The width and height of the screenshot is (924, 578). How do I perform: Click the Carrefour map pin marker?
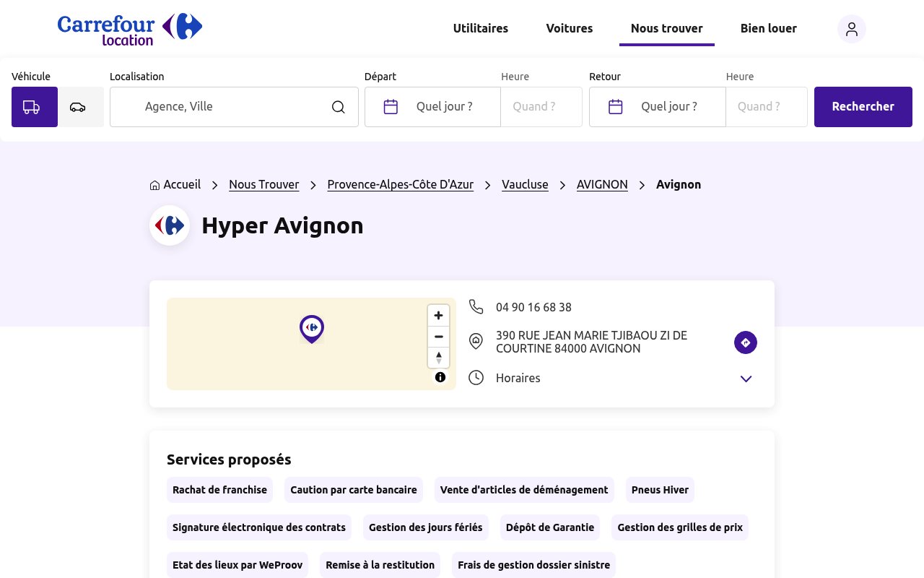[312, 329]
